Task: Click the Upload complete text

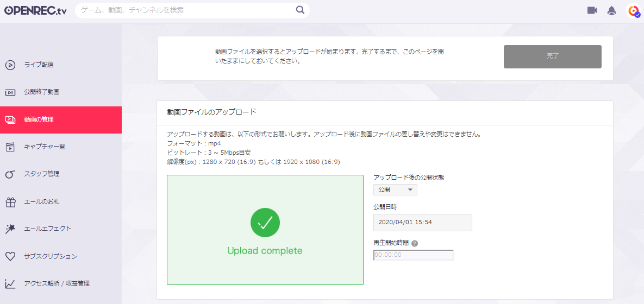Action: pyautogui.click(x=265, y=250)
